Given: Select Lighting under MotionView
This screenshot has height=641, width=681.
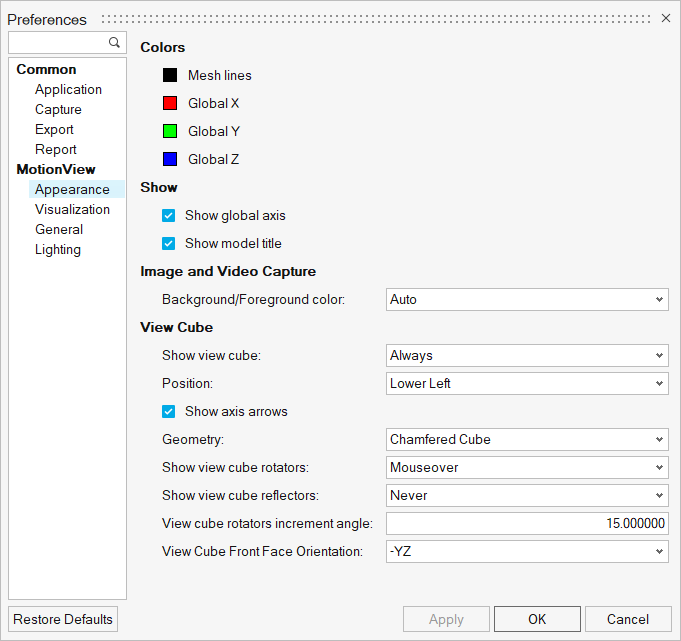Looking at the screenshot, I should tap(58, 250).
